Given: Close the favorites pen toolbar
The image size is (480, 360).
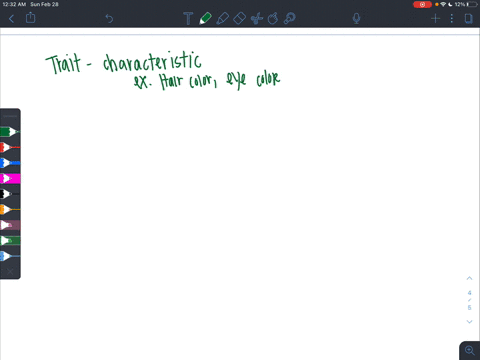Looking at the screenshot, I should tap(10, 271).
